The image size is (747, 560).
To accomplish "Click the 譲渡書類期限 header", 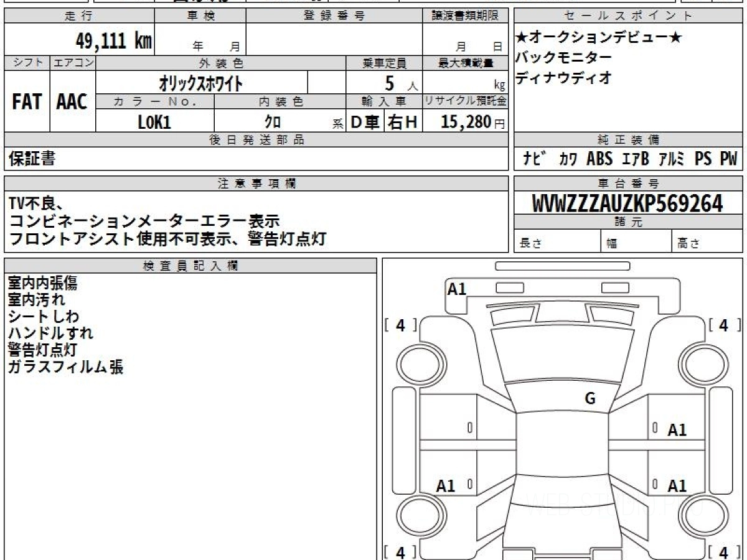I will [x=466, y=16].
